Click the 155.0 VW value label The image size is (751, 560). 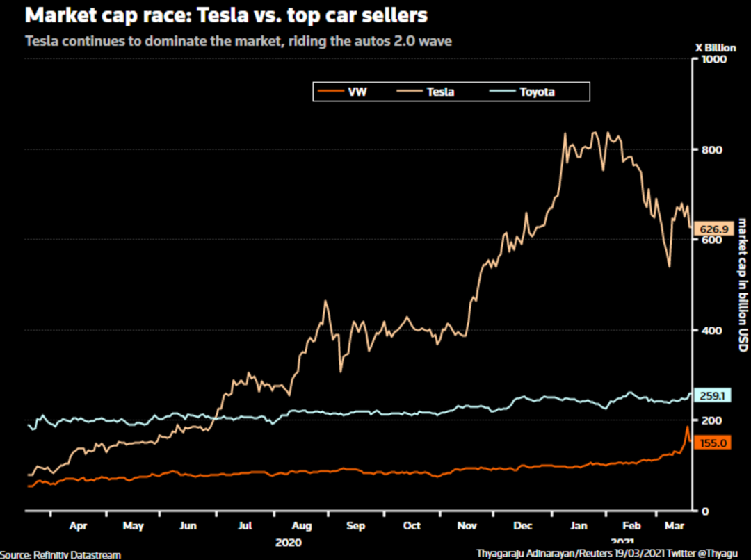713,443
